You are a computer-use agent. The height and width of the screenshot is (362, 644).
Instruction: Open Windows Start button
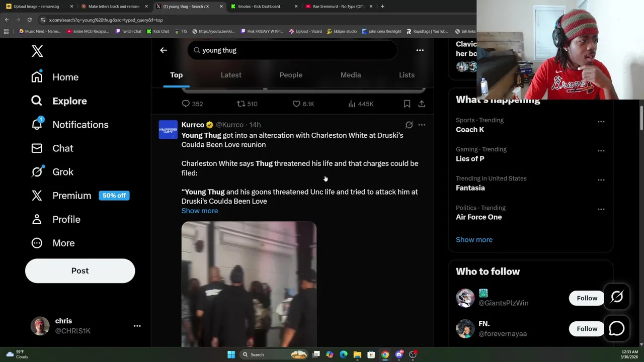pyautogui.click(x=231, y=354)
